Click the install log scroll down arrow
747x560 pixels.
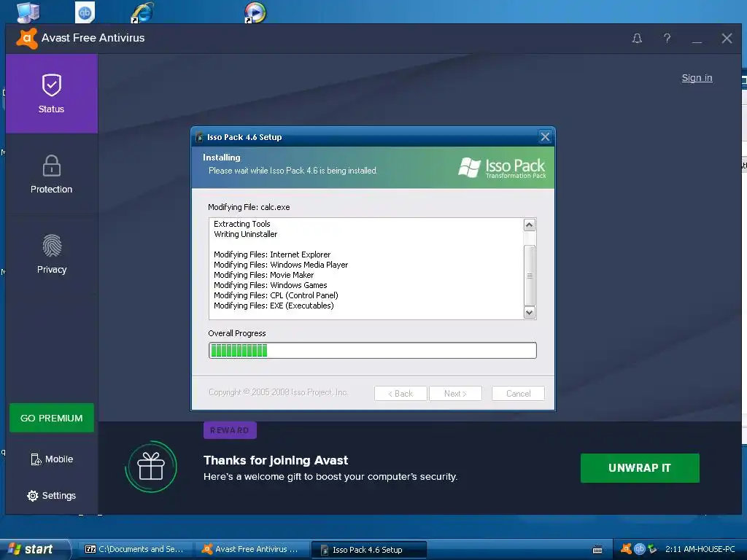[530, 312]
